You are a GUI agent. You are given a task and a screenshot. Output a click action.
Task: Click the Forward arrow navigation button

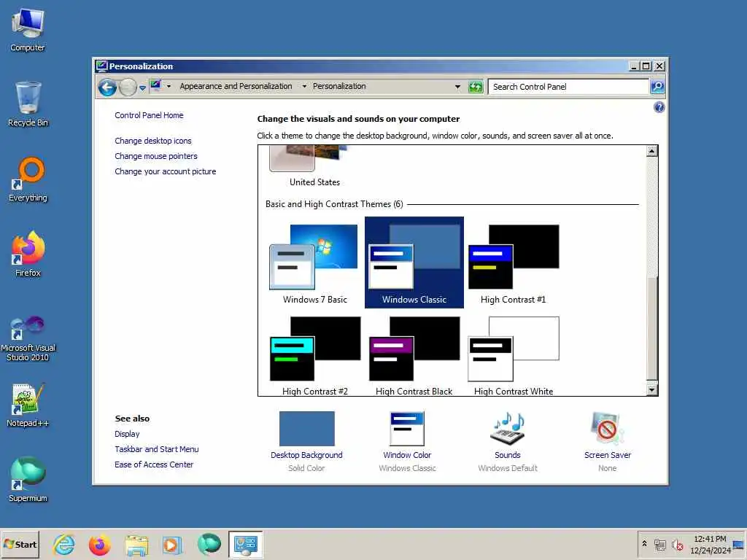pos(128,87)
